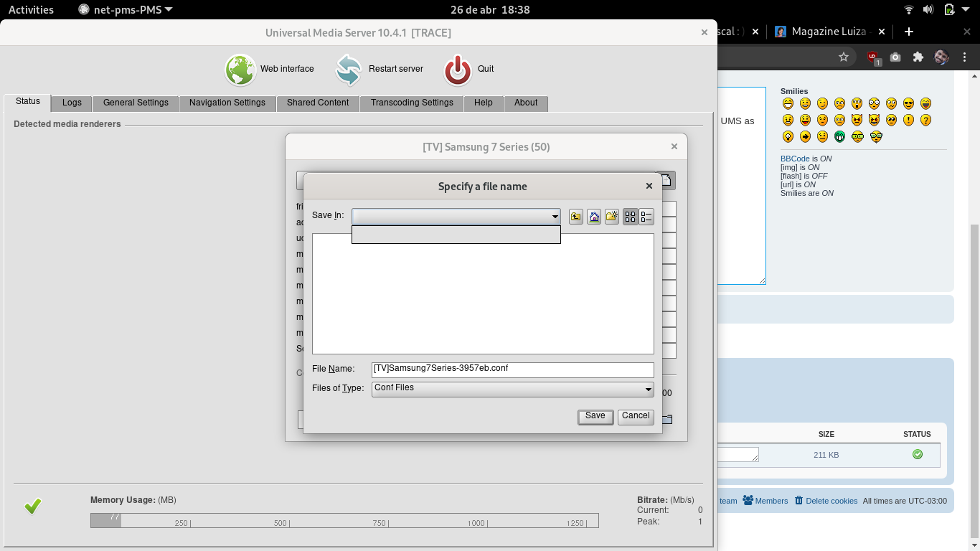Click the attachment comment field in the browser

(738, 455)
